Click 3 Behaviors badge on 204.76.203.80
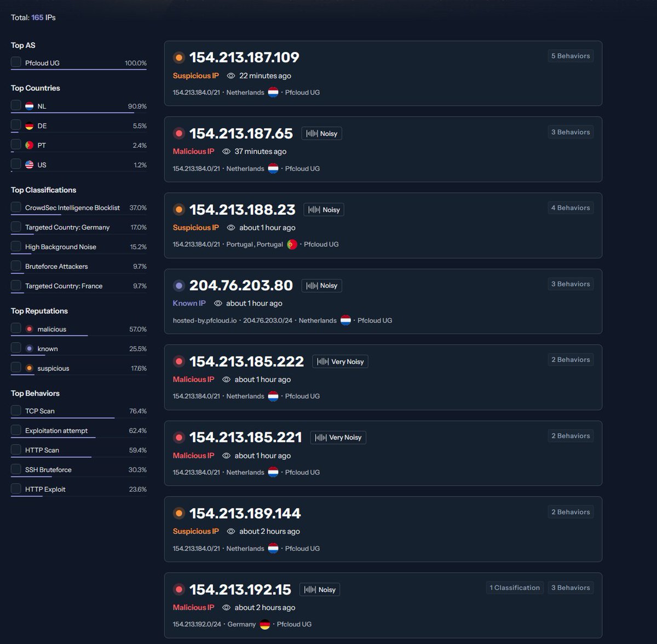The height and width of the screenshot is (644, 657). click(x=570, y=284)
